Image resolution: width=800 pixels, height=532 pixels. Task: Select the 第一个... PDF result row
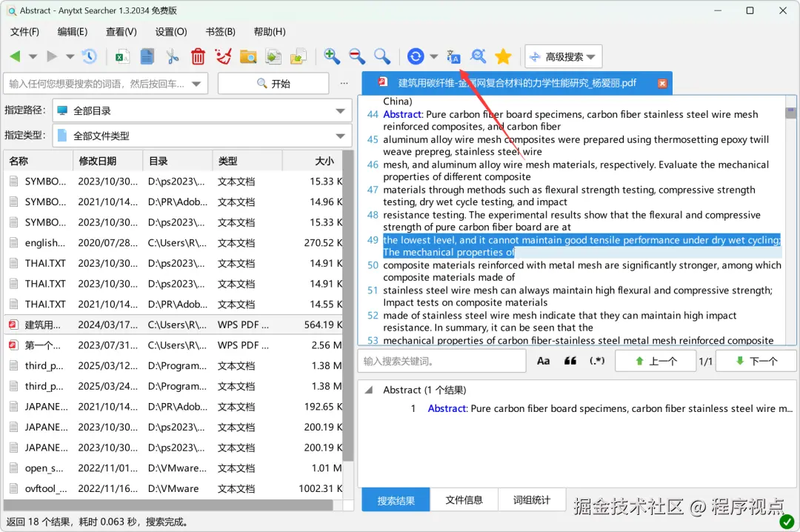point(173,345)
